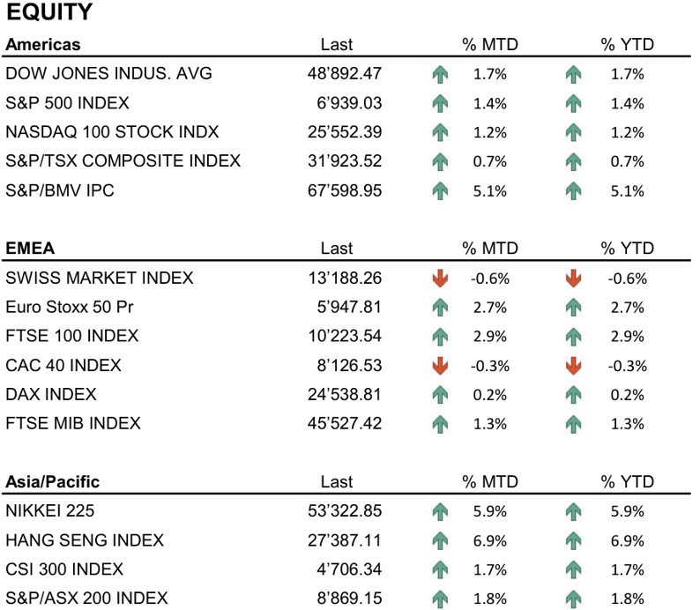Click the green YTD up arrow for Hang Seng Index

573,540
